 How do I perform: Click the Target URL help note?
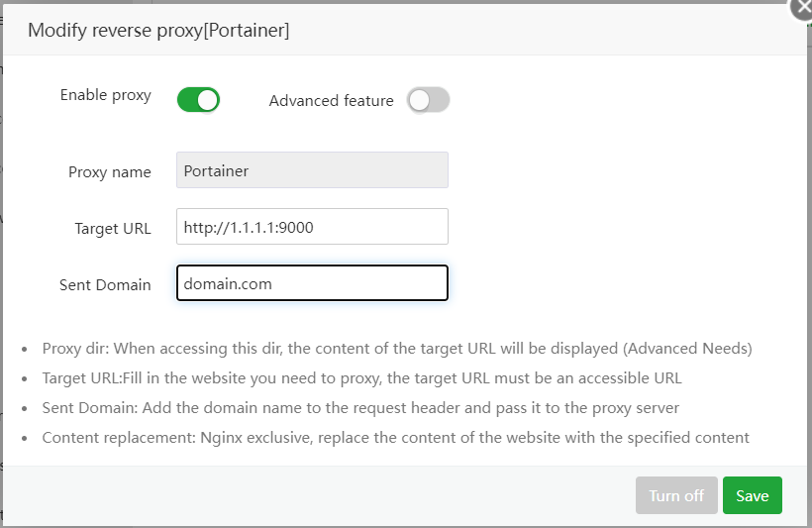point(361,378)
